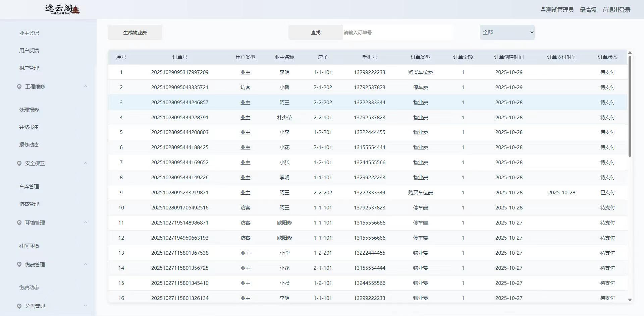The width and height of the screenshot is (644, 316).
Task: Collapse the 工程维修 section chevron
Action: click(x=86, y=86)
